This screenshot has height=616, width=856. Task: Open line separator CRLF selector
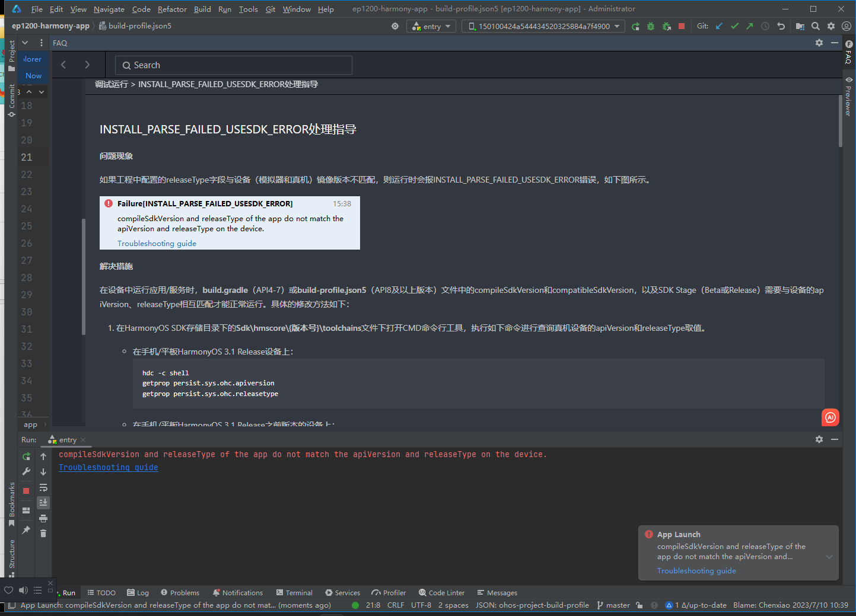(396, 605)
